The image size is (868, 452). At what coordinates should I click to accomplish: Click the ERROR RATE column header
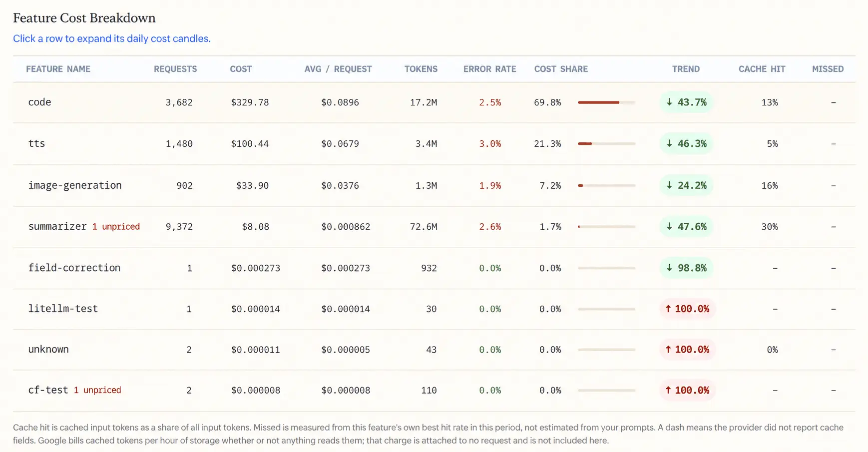click(x=489, y=69)
